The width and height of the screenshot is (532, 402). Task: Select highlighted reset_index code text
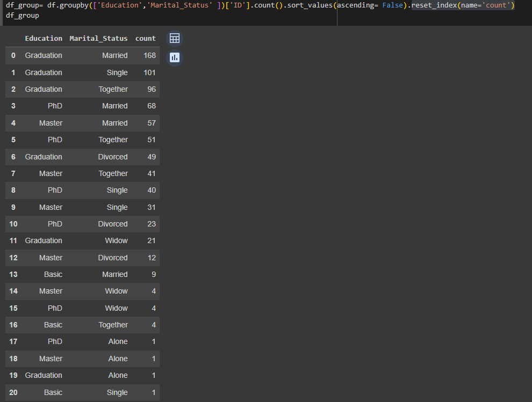[x=463, y=5]
